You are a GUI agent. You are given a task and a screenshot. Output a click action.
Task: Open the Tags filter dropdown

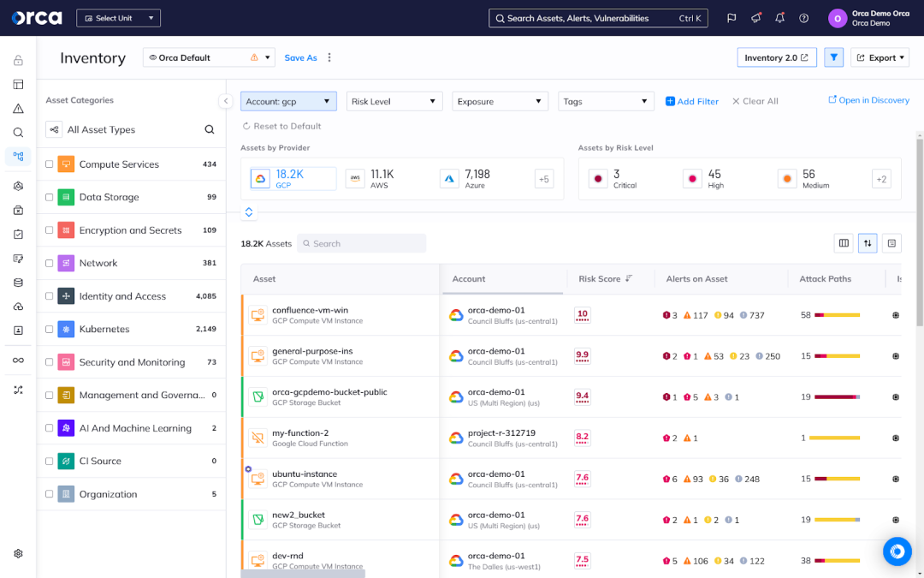pyautogui.click(x=606, y=101)
